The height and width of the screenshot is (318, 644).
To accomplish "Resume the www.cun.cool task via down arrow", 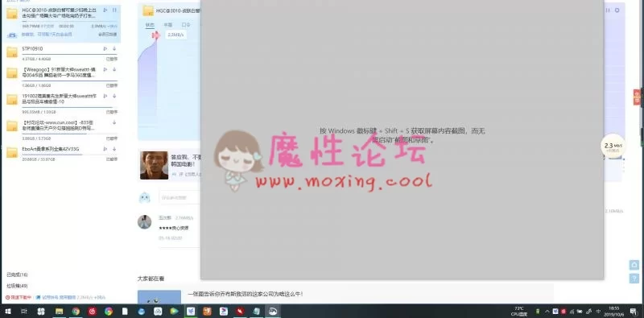I will [114, 122].
